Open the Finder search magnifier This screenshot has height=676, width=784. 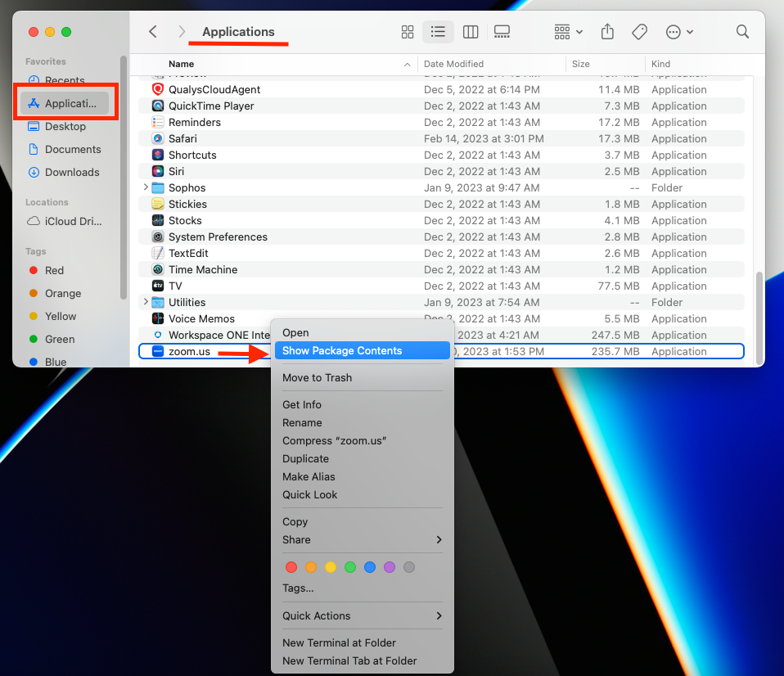(742, 32)
